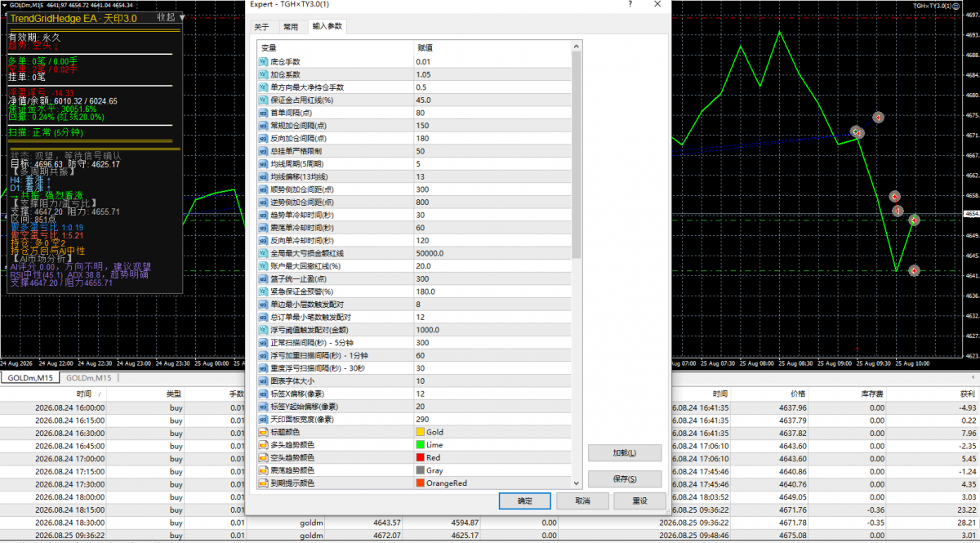Click the icon beside 加仓系数 parameter
980x543 pixels.
[x=263, y=74]
